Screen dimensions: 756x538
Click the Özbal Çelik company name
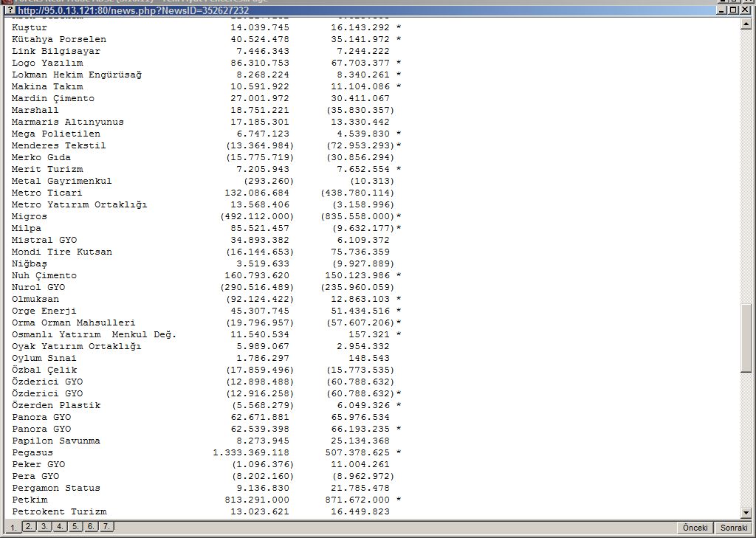point(44,370)
